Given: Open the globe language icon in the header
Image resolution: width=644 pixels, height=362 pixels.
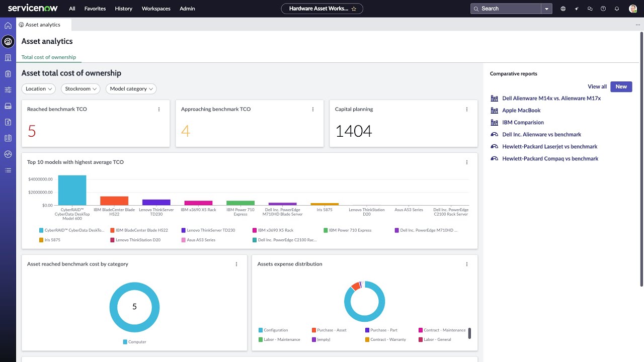Looking at the screenshot, I should tap(563, 9).
